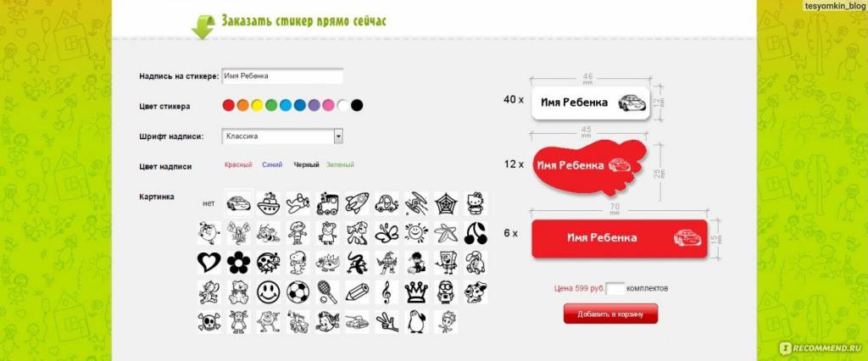
Task: Set text color to 'Синий'
Action: [272, 164]
